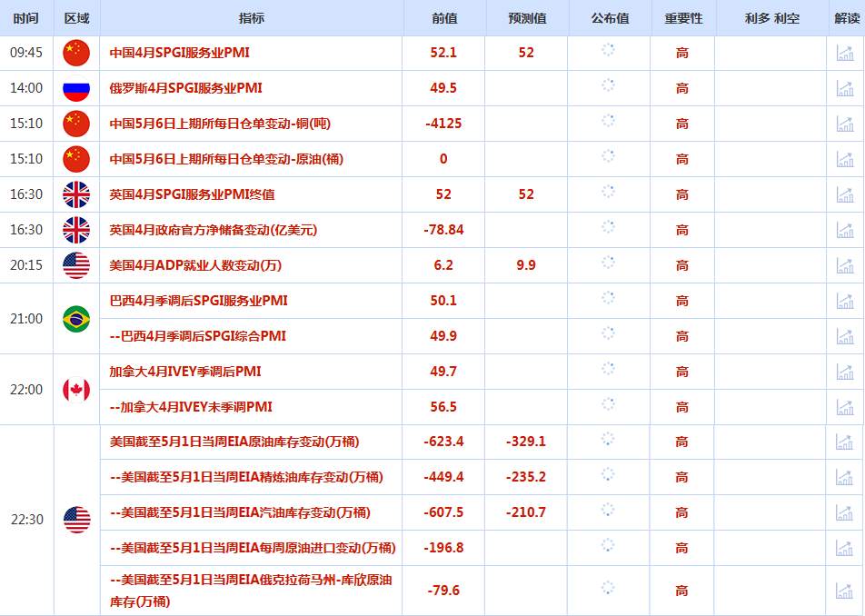Viewport: 865px width, 616px height.
Task: Open chart icon for 巴西4月季调后SPGI服务业PMI row
Action: 845,301
